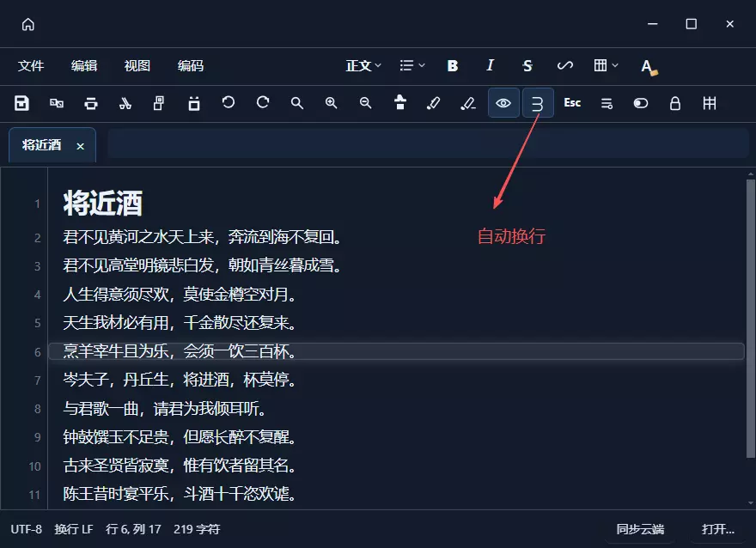This screenshot has height=548, width=756.
Task: Click UTF-8 encoding in status bar
Action: coord(27,529)
